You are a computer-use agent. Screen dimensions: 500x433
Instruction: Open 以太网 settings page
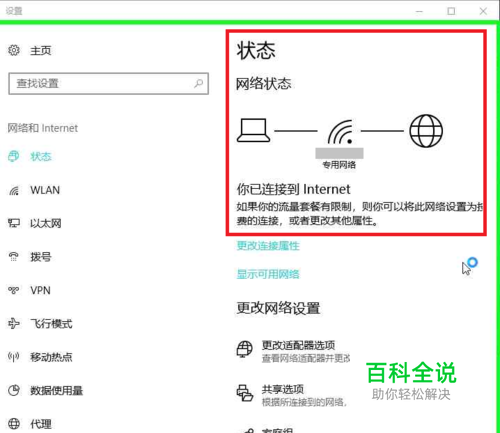coord(46,223)
